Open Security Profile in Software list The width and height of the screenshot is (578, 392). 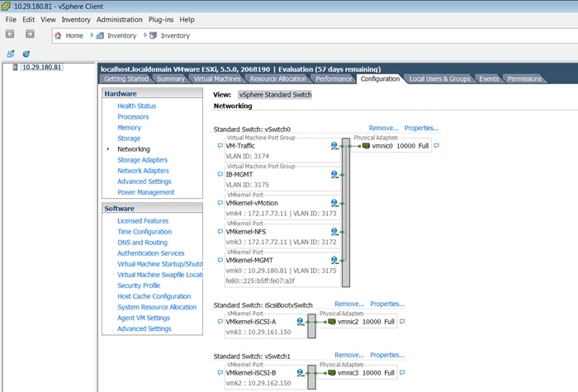(x=139, y=286)
